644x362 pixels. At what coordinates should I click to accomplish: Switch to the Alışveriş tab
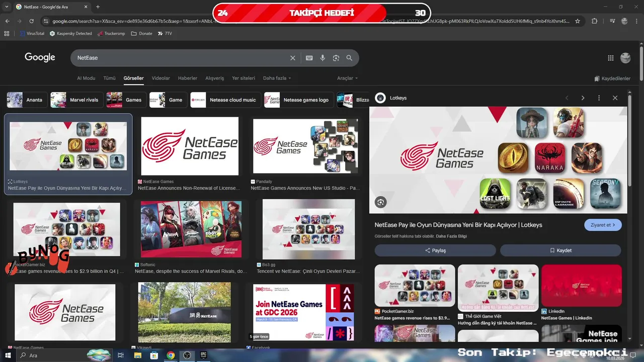215,78
